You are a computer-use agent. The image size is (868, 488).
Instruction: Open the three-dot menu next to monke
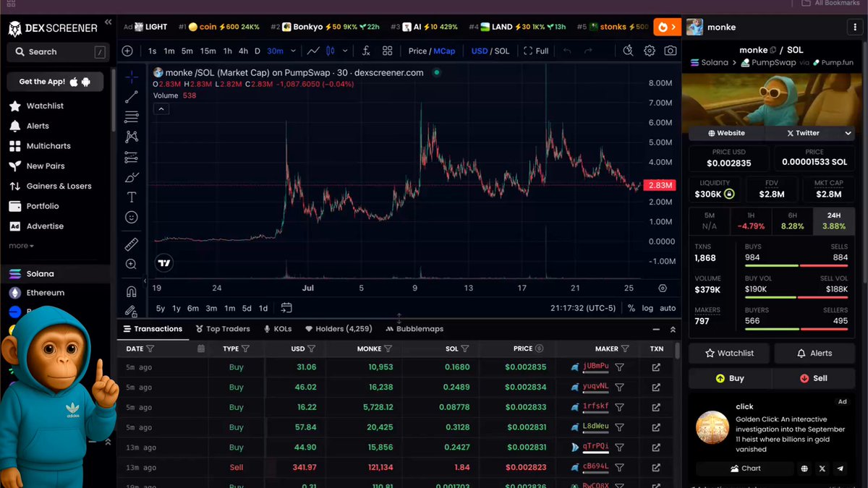pyautogui.click(x=856, y=27)
